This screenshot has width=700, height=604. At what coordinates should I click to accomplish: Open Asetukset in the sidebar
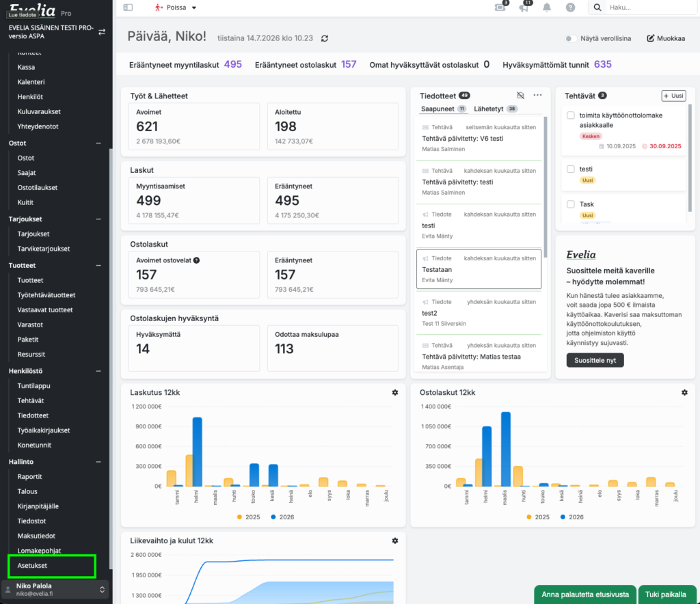32,566
